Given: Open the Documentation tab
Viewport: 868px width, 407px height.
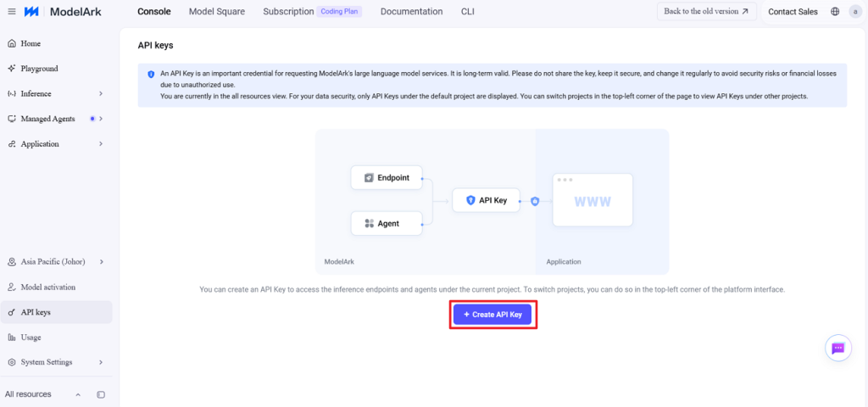Looking at the screenshot, I should 411,12.
